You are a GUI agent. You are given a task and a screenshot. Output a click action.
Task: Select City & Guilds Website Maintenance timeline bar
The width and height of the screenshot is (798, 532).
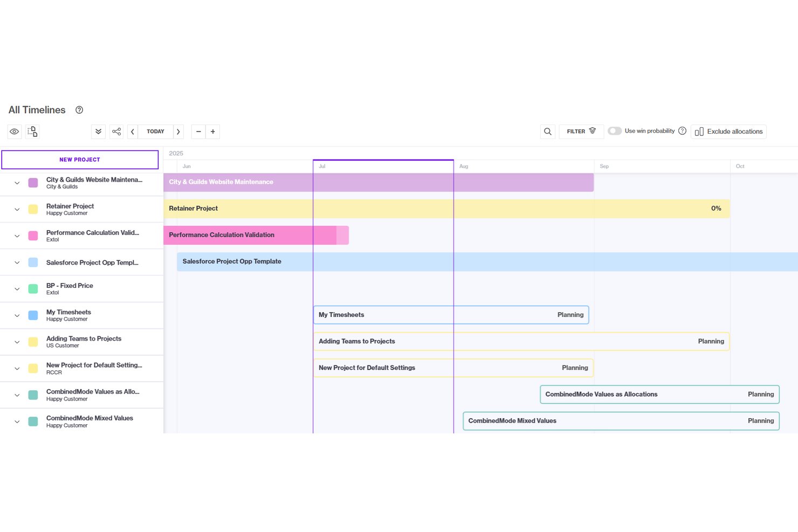(379, 182)
